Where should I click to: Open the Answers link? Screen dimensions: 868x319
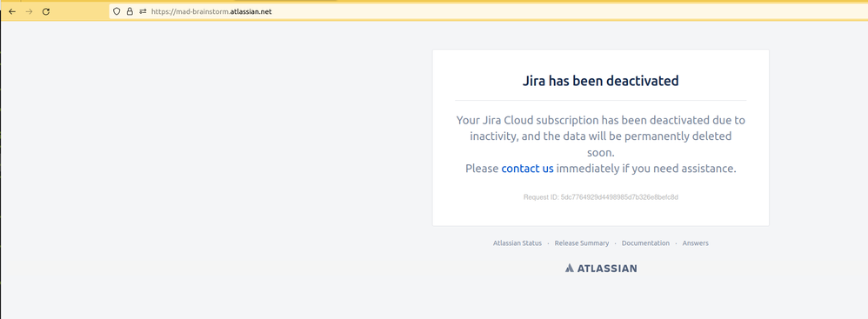point(695,243)
